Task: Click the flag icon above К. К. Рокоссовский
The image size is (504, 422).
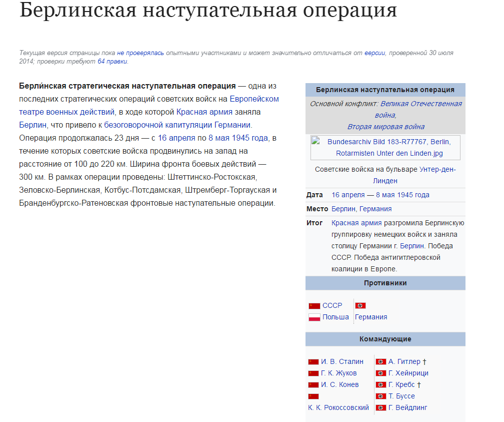Action: (313, 396)
